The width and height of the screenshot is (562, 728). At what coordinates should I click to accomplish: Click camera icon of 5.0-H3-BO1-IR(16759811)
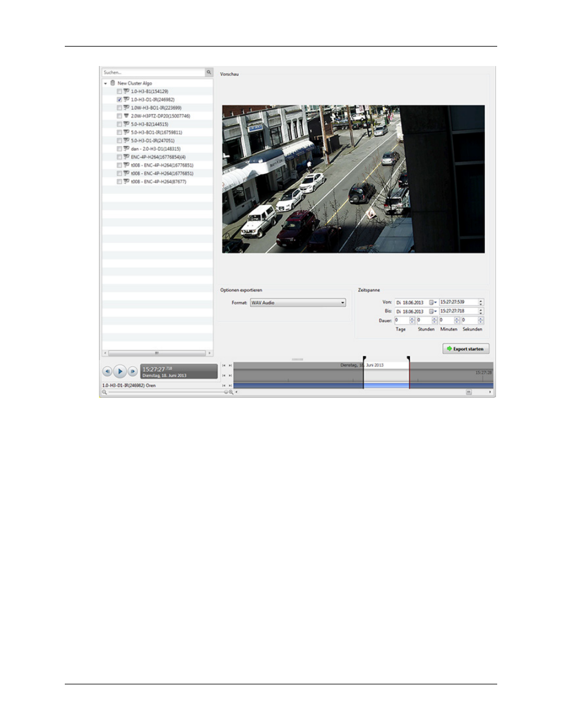(x=126, y=133)
